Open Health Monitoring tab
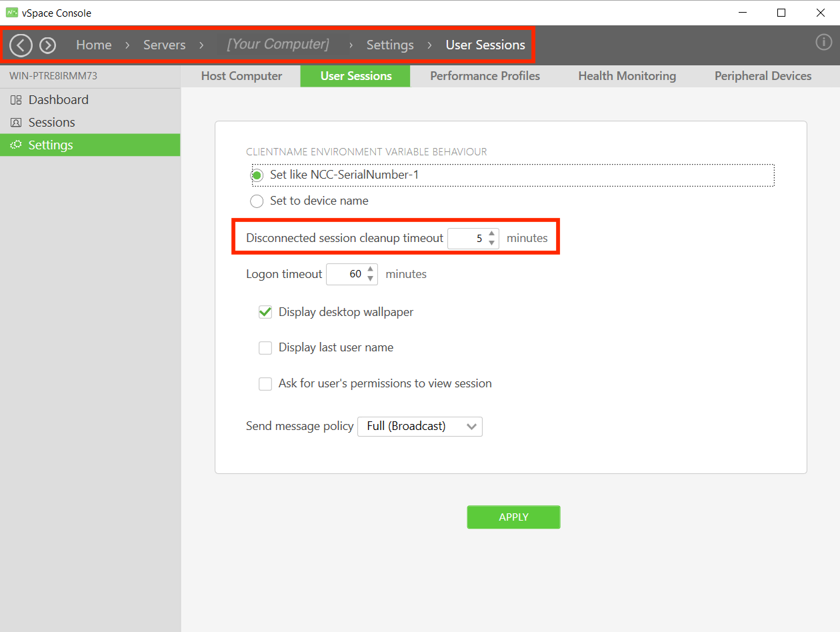Screen dimensions: 840x632 [627, 76]
